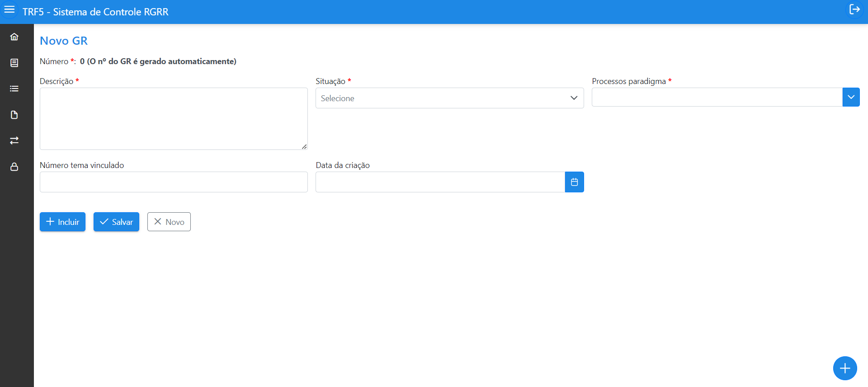Focus the Processos paradigma input field
This screenshot has height=387, width=868.
click(717, 97)
